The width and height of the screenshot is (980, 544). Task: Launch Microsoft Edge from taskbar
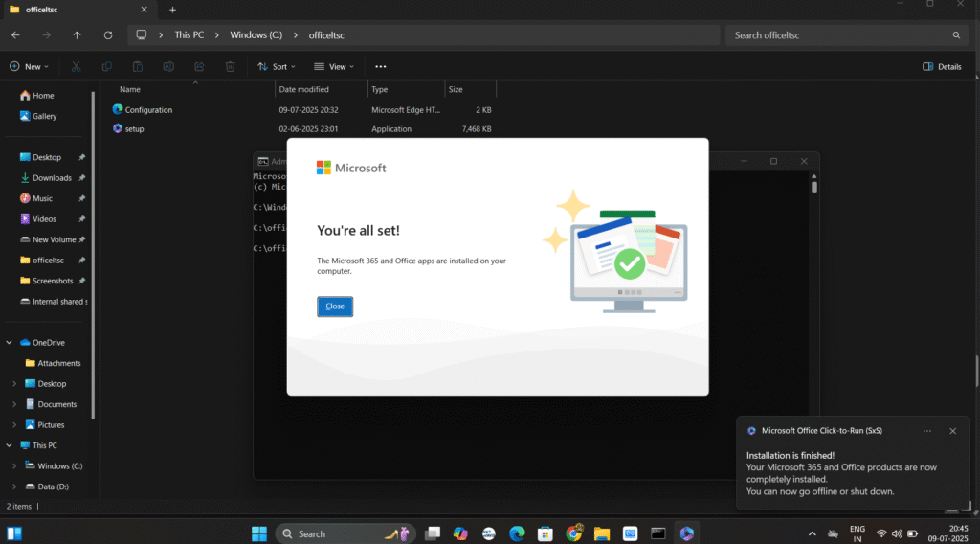517,533
